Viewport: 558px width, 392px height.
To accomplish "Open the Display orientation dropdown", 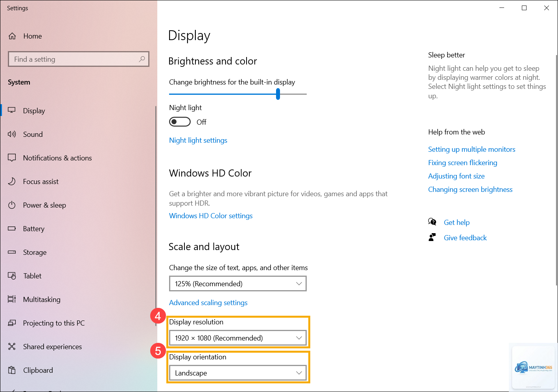I will (238, 373).
